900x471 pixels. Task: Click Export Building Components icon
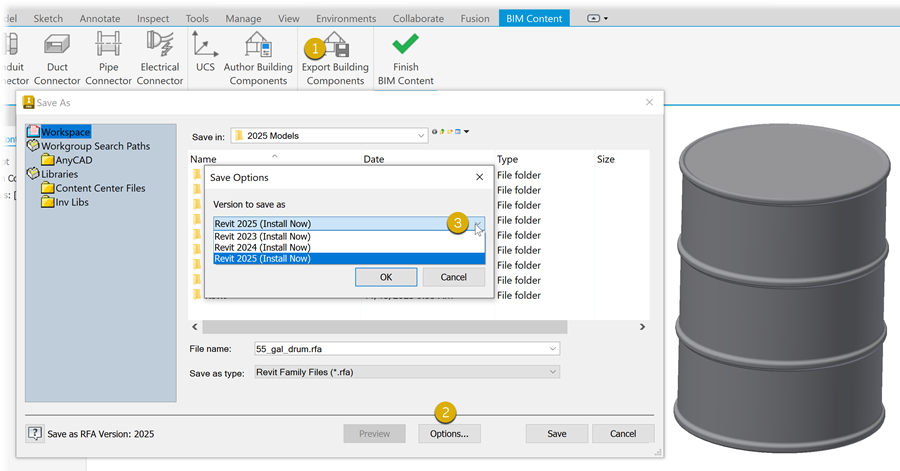pyautogui.click(x=335, y=46)
